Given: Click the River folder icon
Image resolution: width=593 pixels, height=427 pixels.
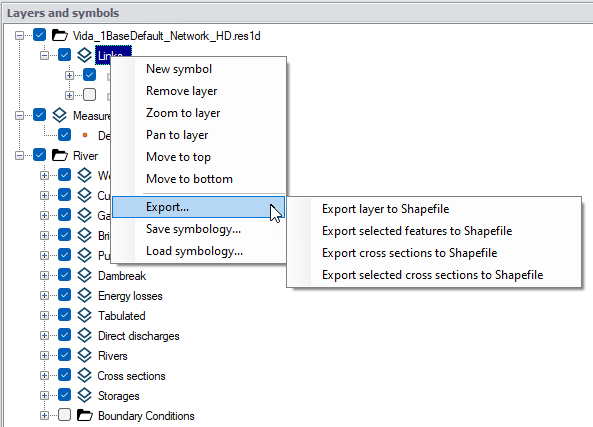Looking at the screenshot, I should coord(59,155).
